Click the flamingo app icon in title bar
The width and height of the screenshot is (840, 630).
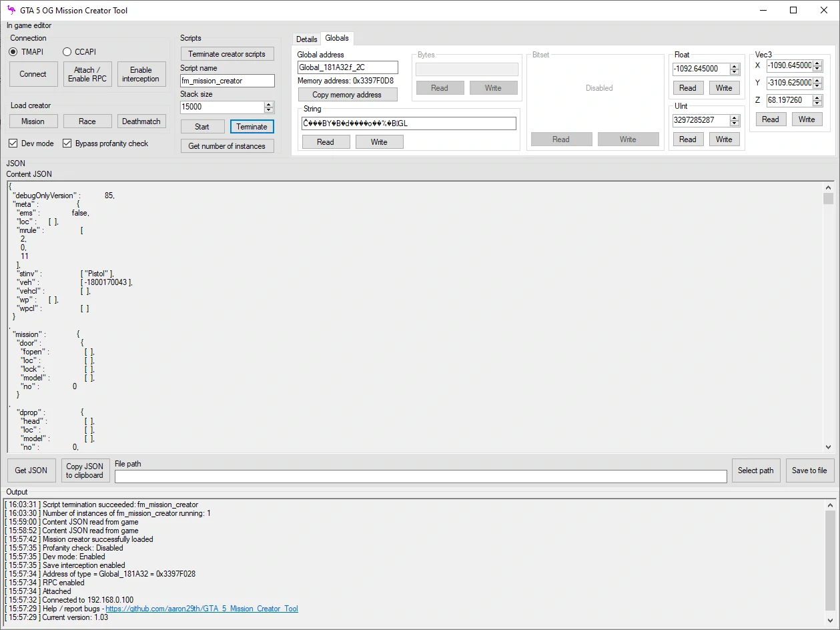pos(11,10)
